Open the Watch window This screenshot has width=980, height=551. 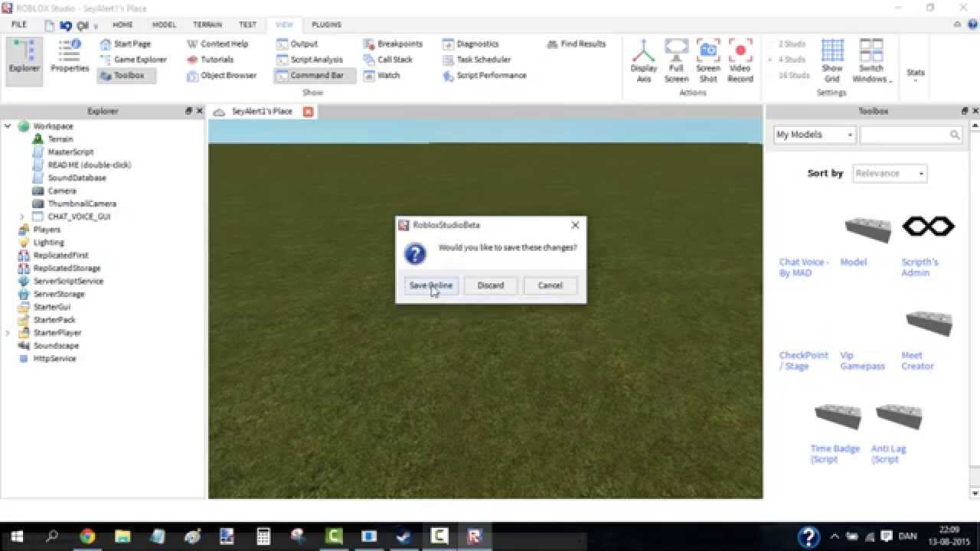[381, 76]
